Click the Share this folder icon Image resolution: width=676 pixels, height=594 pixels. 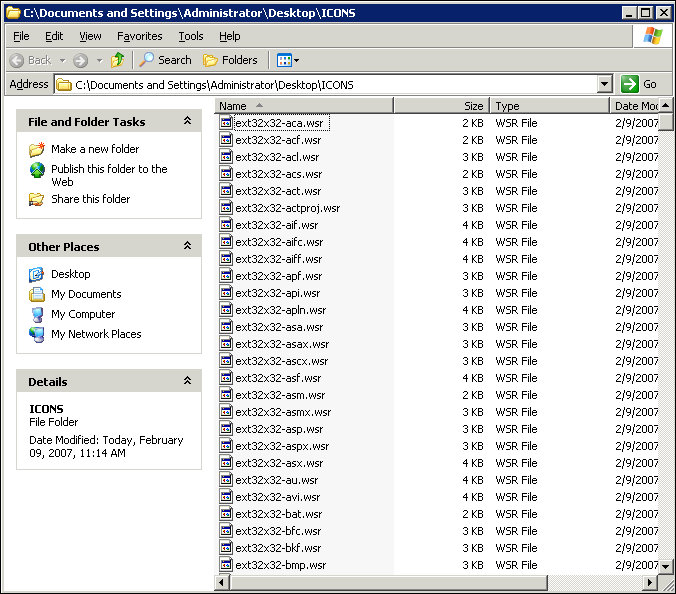(37, 200)
